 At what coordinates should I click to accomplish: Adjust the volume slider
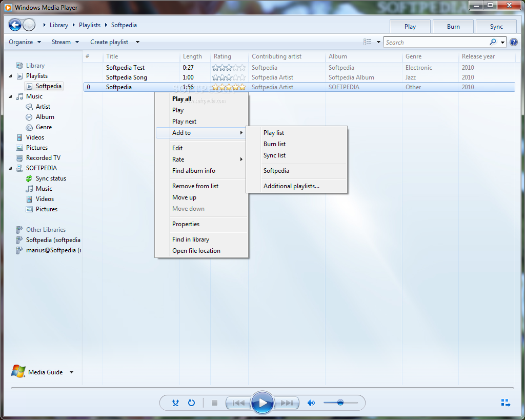point(340,403)
